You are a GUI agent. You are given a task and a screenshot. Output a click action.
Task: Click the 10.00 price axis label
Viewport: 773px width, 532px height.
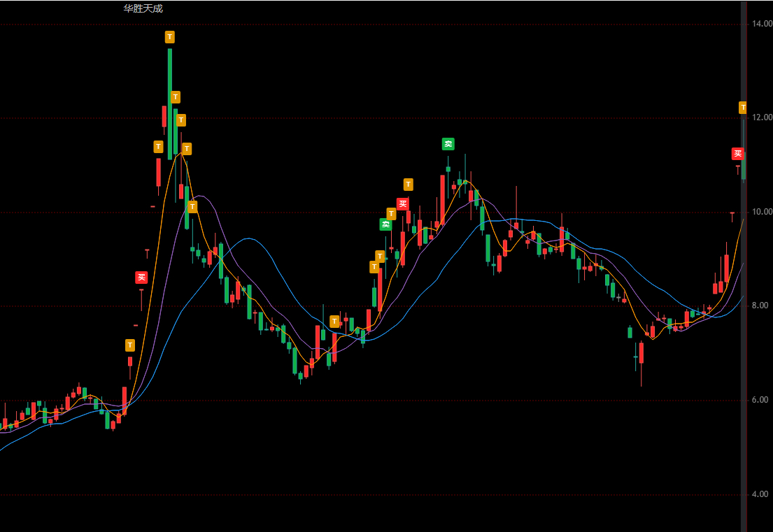[x=762, y=212]
